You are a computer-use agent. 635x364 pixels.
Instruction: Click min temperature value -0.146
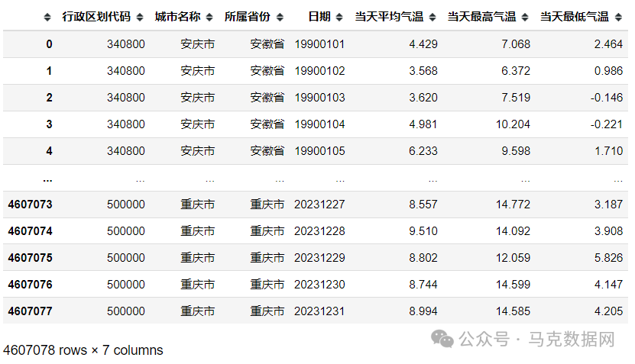click(607, 98)
